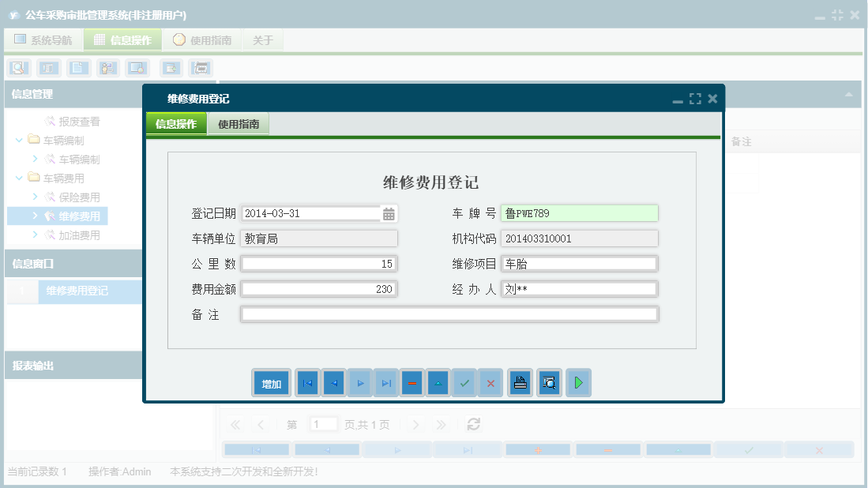The image size is (868, 488).
Task: Expand the 保险费用 tree node
Action: [x=37, y=197]
